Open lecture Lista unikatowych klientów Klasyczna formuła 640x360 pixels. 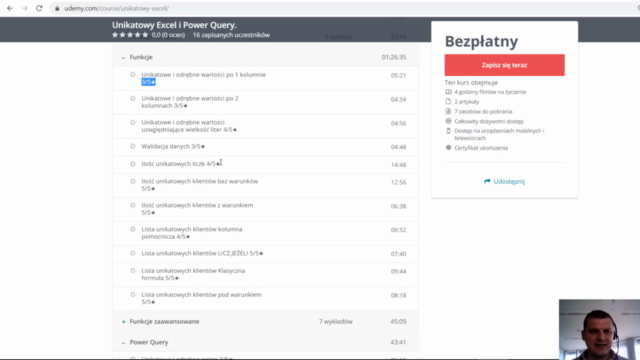tap(193, 274)
